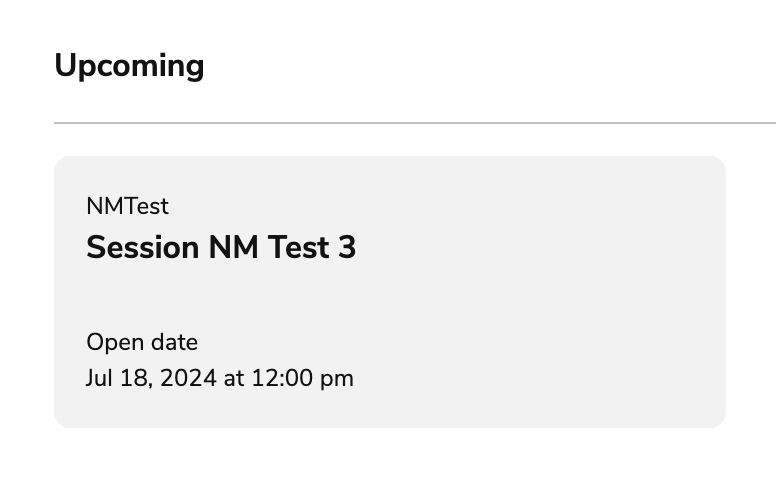
Task: Click the "Upcoming" section heading
Action: [129, 66]
